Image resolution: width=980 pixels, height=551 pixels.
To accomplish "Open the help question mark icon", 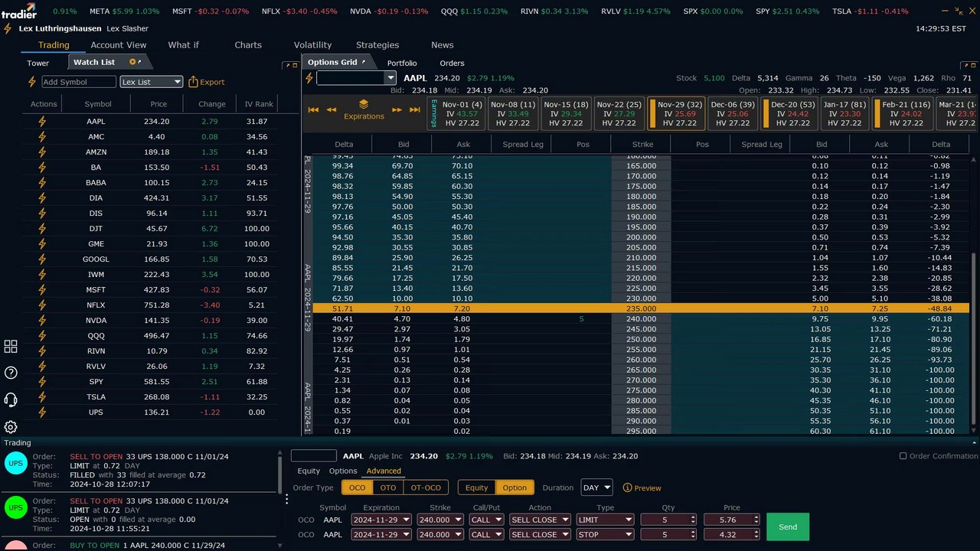I will pyautogui.click(x=11, y=373).
